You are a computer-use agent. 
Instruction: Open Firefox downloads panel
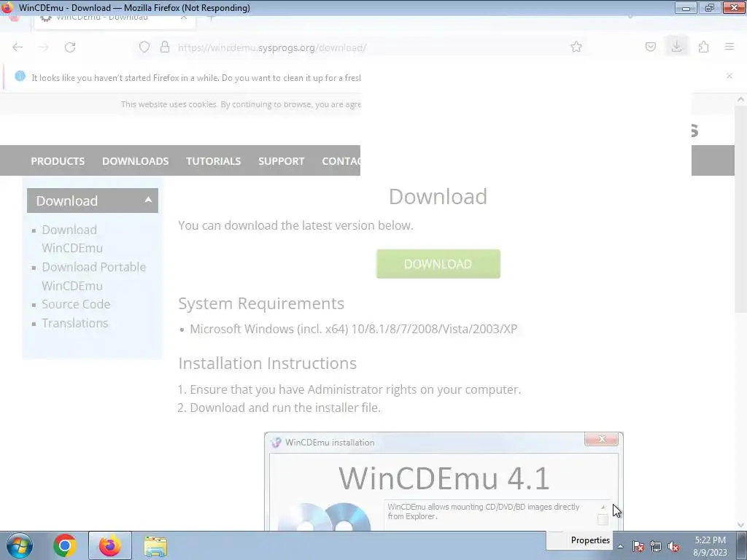(x=676, y=46)
